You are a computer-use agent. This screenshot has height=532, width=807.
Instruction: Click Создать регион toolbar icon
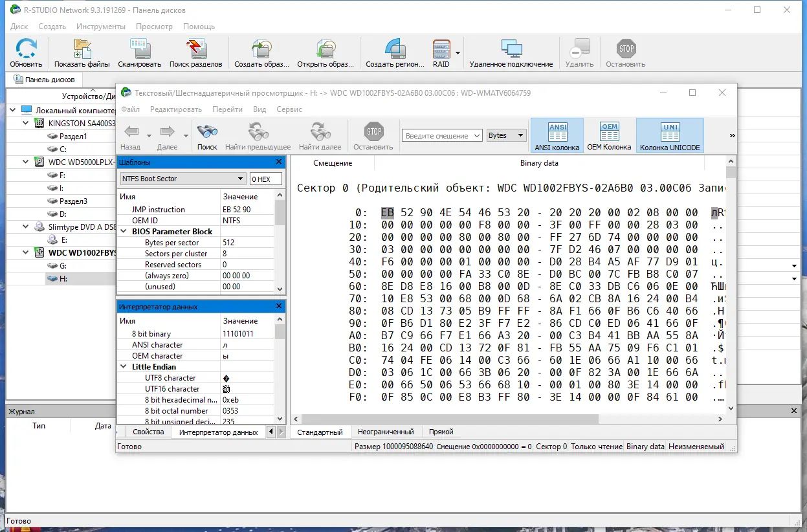pos(395,49)
